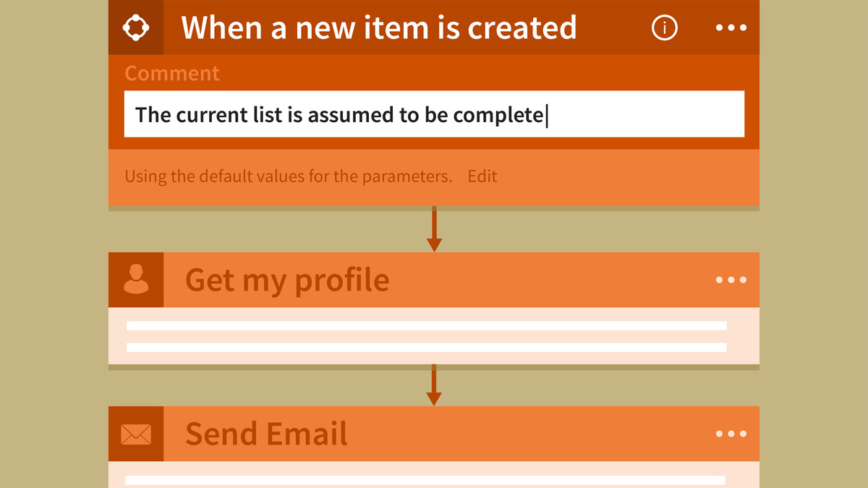Open the ellipsis menu on the trigger card
The width and height of the screenshot is (868, 488).
731,27
